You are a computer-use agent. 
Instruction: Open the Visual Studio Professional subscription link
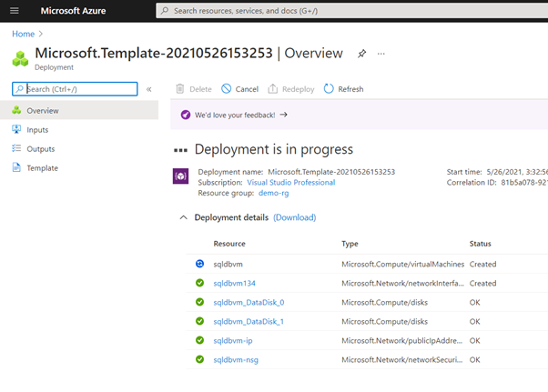(x=290, y=183)
